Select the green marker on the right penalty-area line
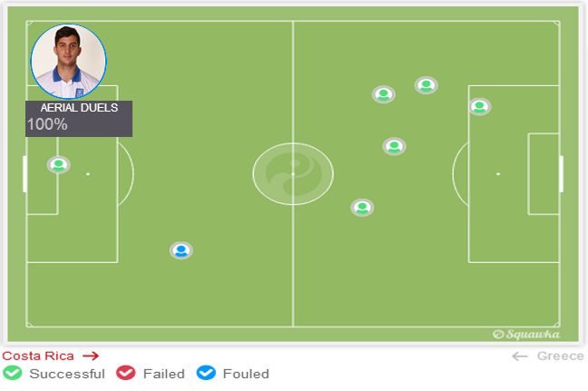 coord(479,106)
